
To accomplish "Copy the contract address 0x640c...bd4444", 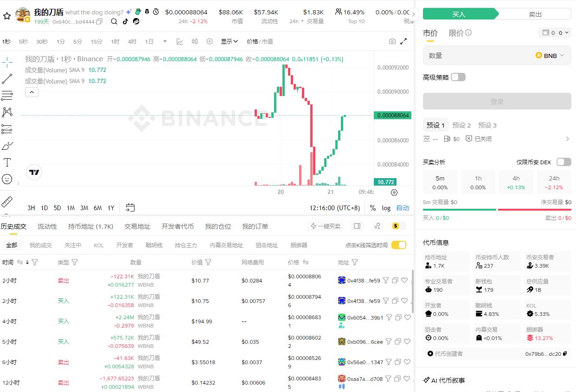I will click(x=99, y=21).
